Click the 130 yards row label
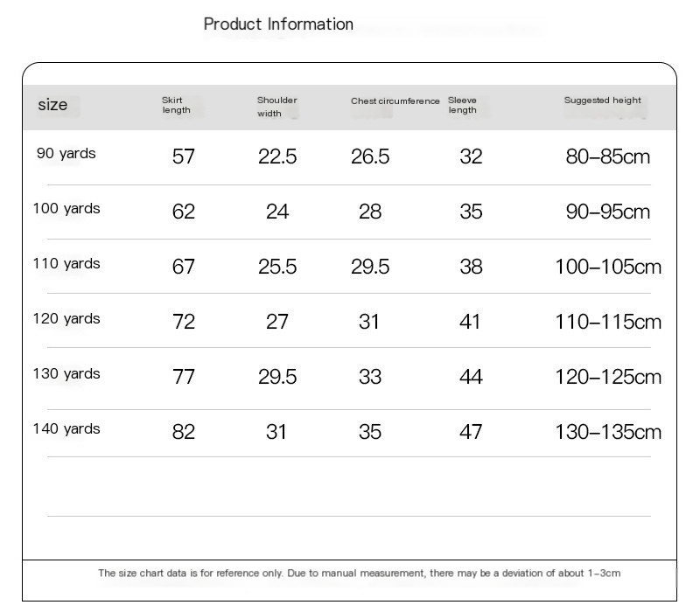The width and height of the screenshot is (700, 612). pos(66,373)
